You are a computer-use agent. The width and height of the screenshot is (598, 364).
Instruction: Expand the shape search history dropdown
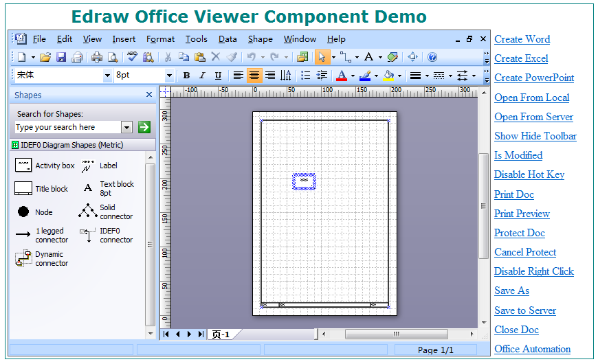(x=126, y=127)
